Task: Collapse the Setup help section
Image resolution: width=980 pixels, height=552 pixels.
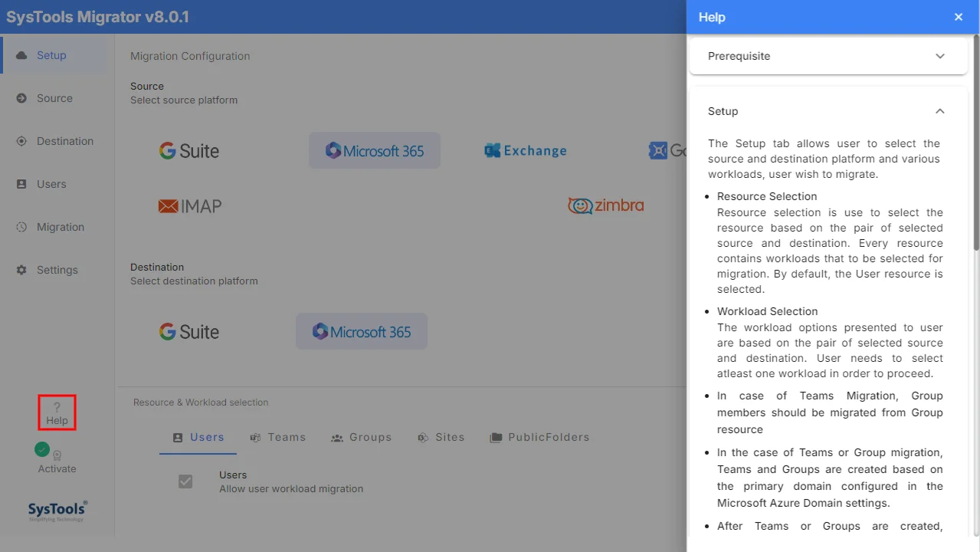Action: [828, 111]
